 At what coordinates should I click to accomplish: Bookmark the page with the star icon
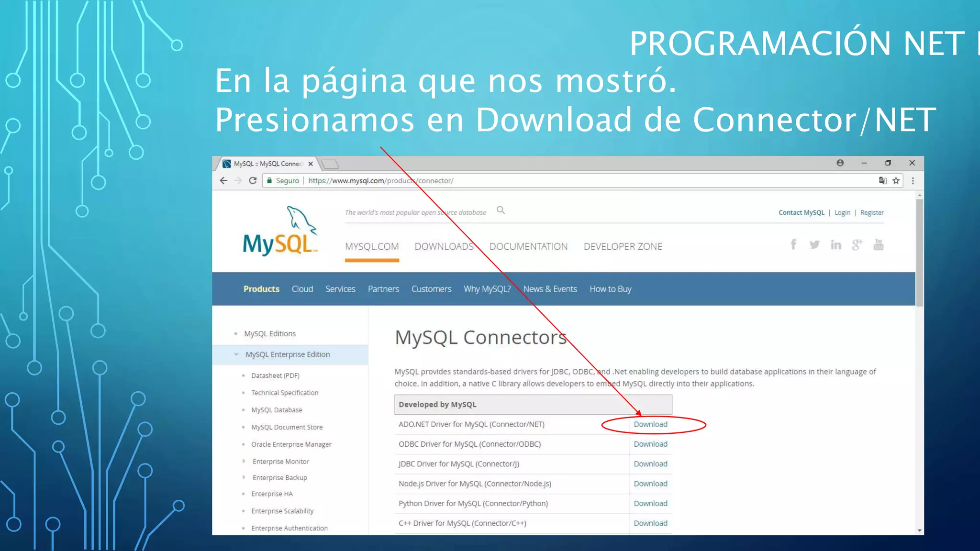coord(896,180)
